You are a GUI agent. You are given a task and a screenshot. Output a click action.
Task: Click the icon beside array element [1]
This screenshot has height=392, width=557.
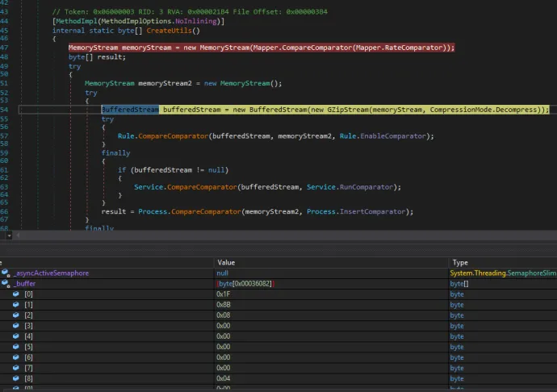pyautogui.click(x=16, y=305)
